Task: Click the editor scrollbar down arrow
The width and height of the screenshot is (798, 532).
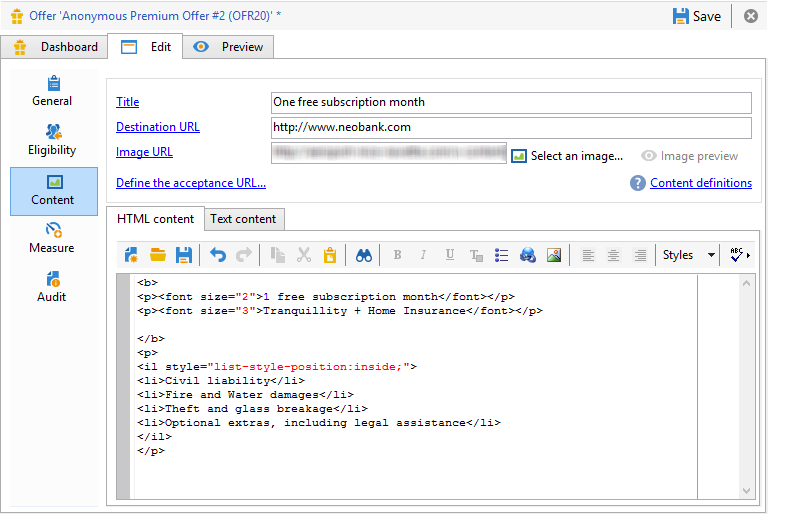Action: tap(746, 491)
